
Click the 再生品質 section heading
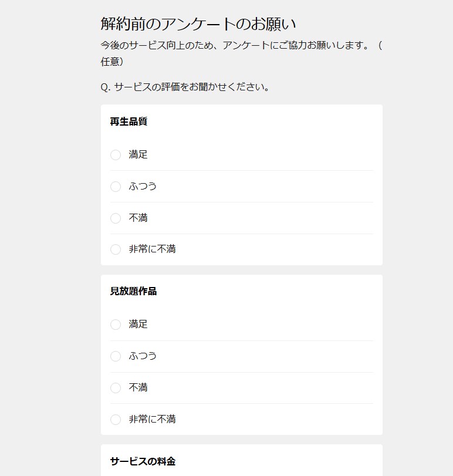[x=129, y=121]
